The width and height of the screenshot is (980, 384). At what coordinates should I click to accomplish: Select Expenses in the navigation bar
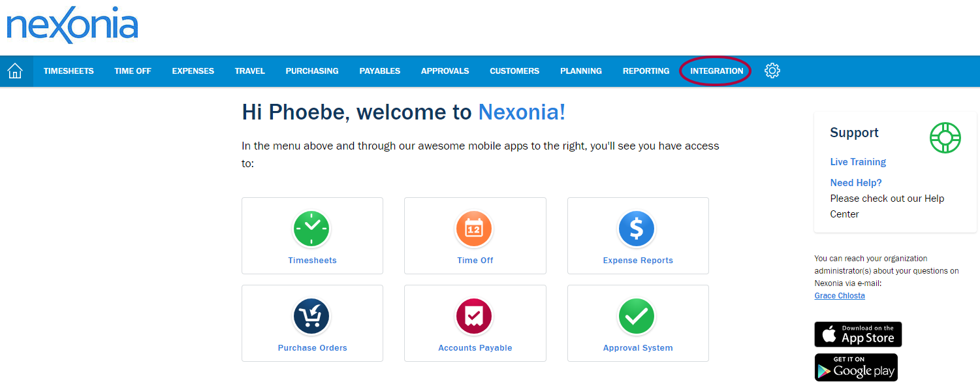point(193,71)
